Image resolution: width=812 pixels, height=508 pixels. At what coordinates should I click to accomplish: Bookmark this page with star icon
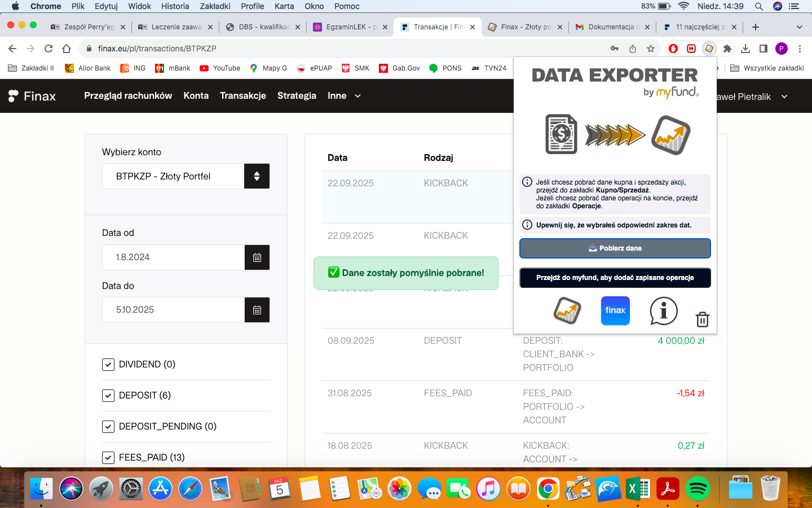(x=651, y=49)
